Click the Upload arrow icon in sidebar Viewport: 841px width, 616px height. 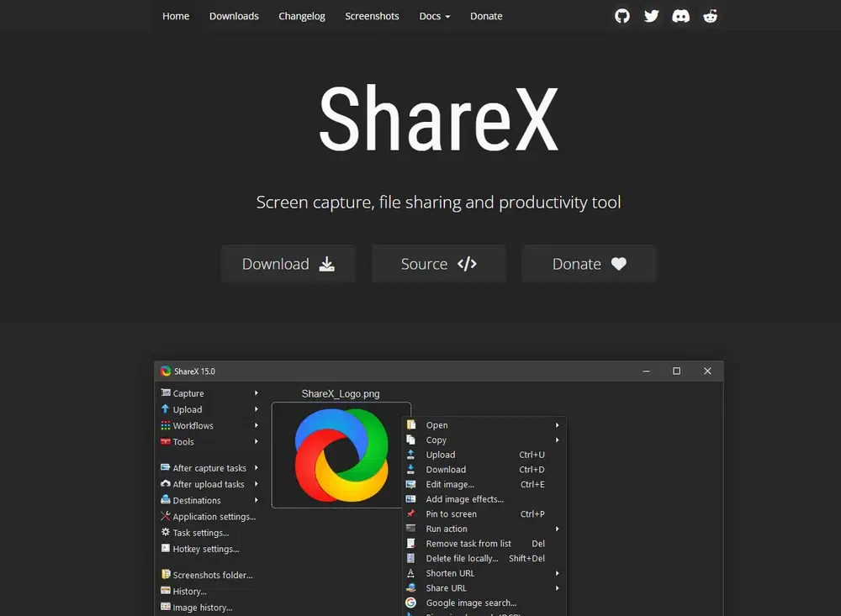(x=165, y=408)
